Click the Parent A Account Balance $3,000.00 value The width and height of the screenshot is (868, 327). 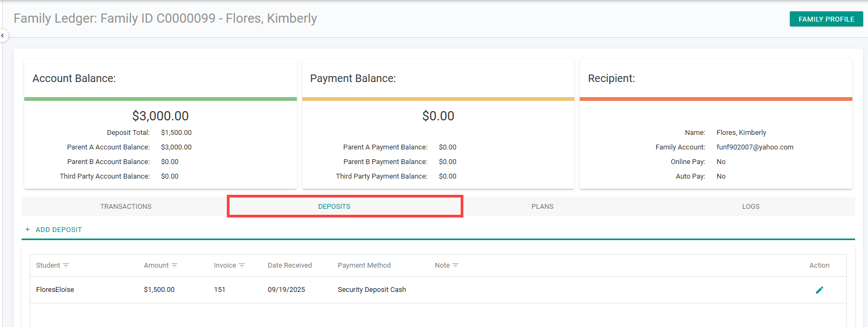[x=176, y=147]
